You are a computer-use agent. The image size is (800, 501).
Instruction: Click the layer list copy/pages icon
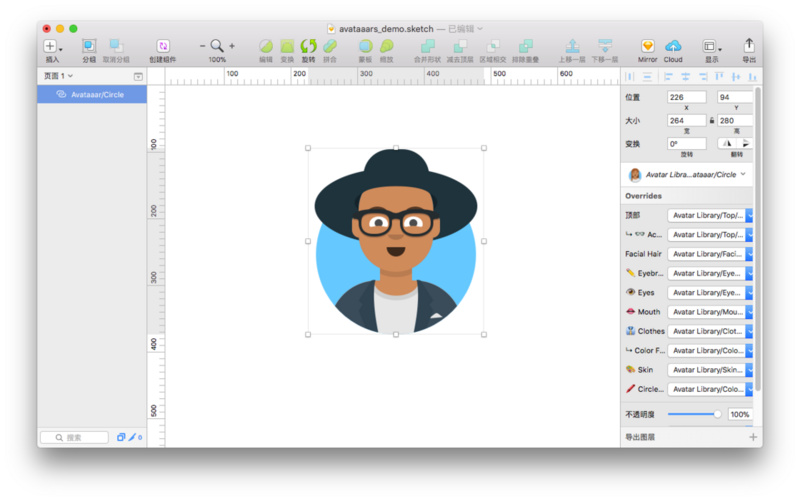pos(121,437)
